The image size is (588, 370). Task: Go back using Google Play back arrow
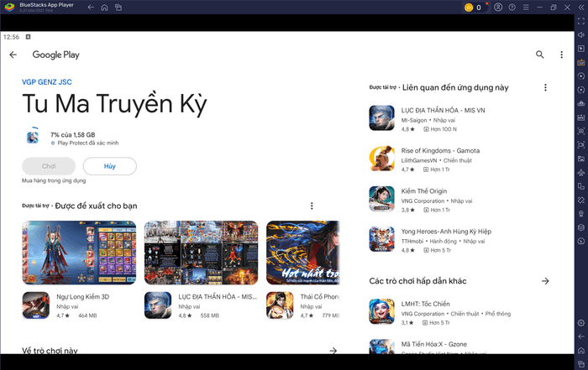pyautogui.click(x=13, y=55)
